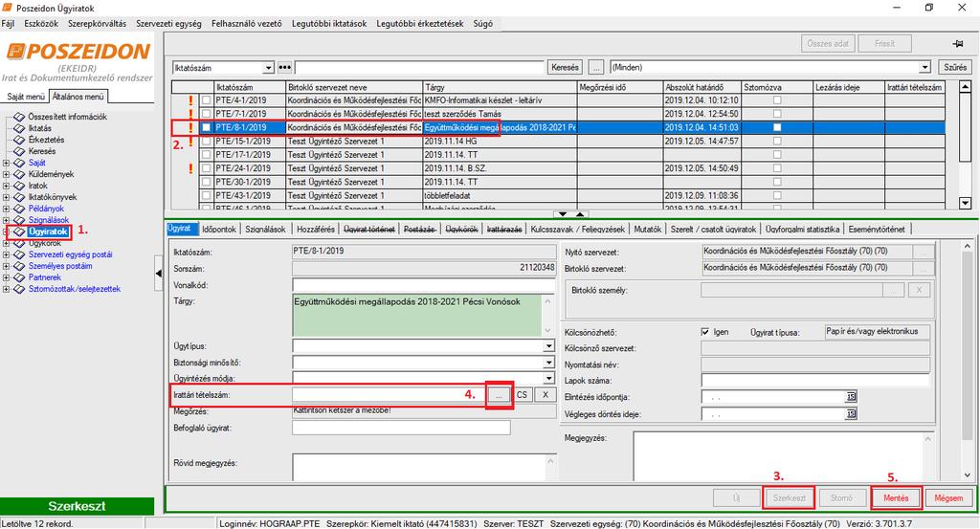Image resolution: width=980 pixels, height=529 pixels.
Task: Check the row checkbox for PTE/8-1/2019
Action: click(207, 127)
